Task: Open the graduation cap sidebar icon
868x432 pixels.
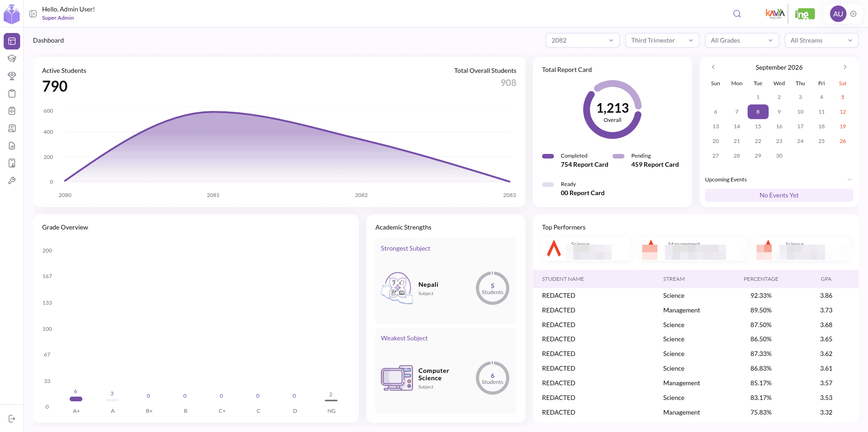Action: tap(12, 59)
